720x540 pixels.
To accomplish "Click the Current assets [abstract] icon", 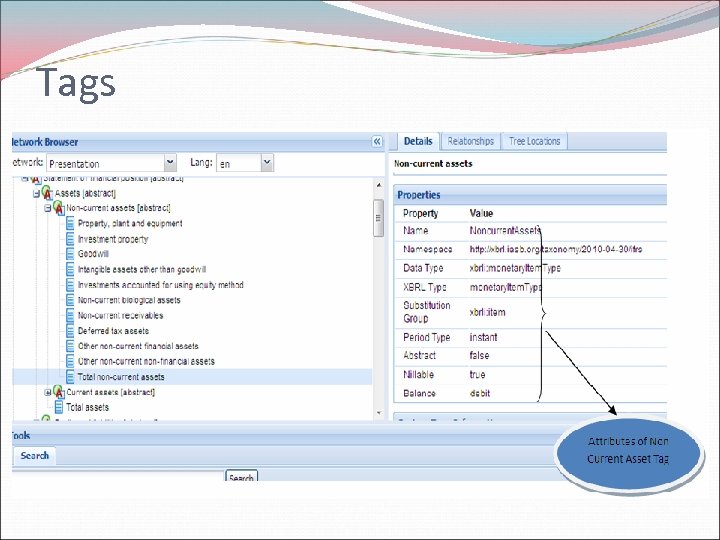I will click(x=58, y=392).
